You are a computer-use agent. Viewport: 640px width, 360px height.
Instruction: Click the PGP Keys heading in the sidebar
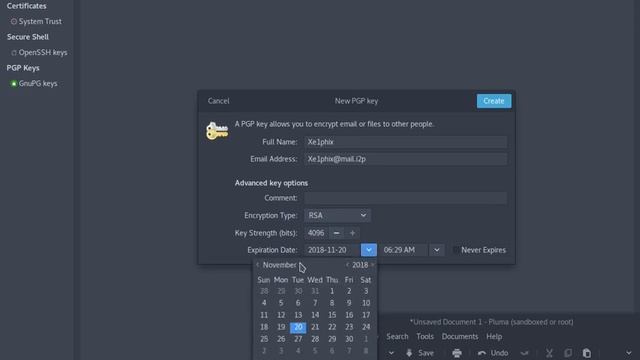point(23,68)
